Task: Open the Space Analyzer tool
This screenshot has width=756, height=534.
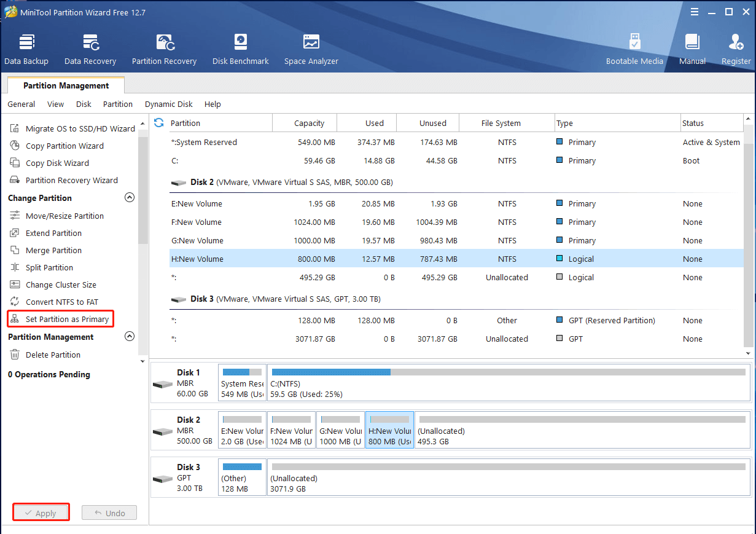Action: [311, 49]
